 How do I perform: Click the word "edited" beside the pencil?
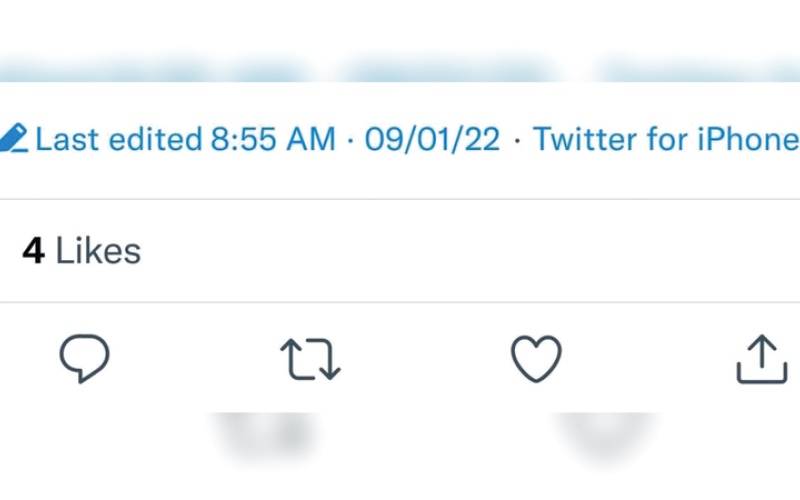[x=155, y=139]
